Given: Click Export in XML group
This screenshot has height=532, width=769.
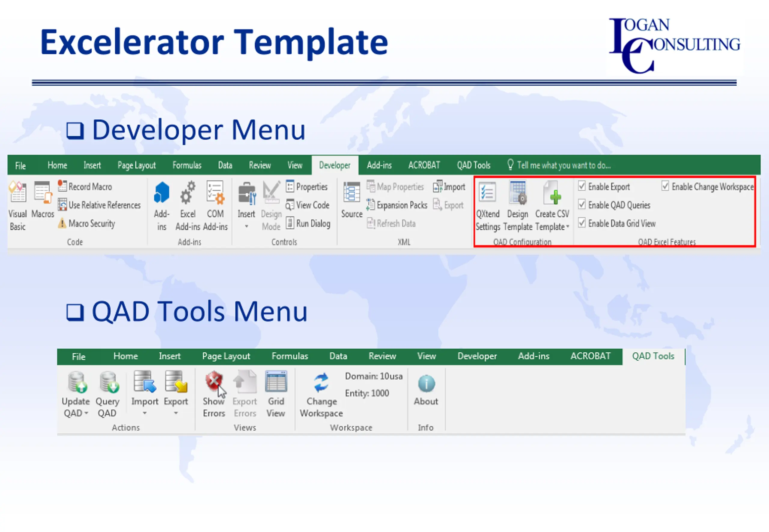Looking at the screenshot, I should (448, 205).
